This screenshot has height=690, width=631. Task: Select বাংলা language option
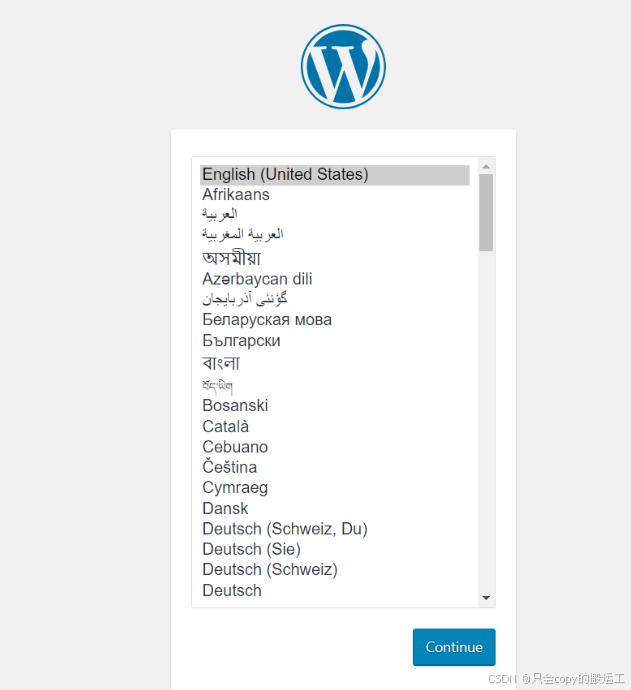[334, 363]
